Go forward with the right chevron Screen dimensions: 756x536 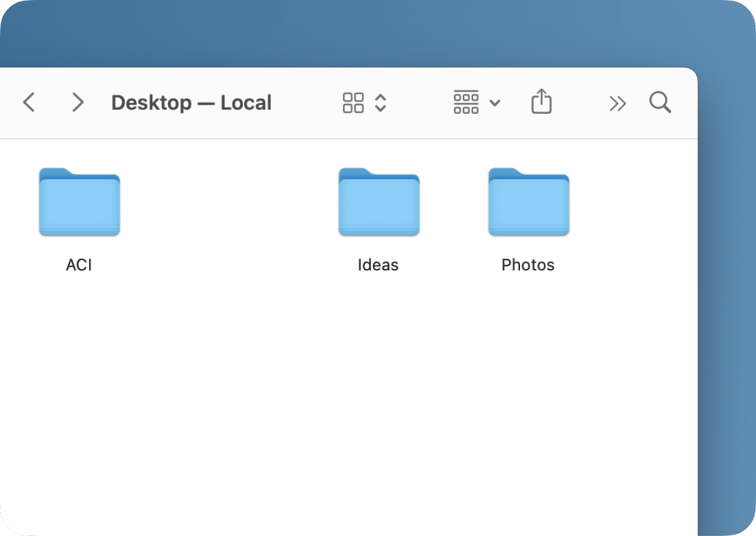[x=78, y=102]
